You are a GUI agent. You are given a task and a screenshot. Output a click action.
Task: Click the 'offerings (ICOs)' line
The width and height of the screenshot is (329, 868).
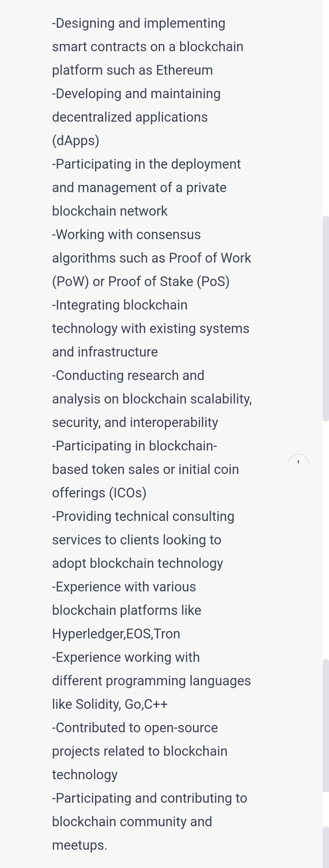99,493
